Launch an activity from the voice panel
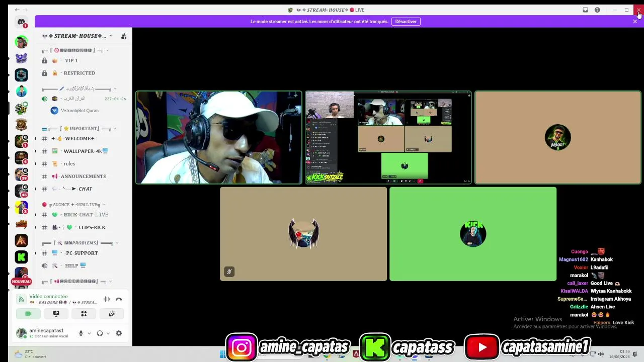 coord(84,314)
